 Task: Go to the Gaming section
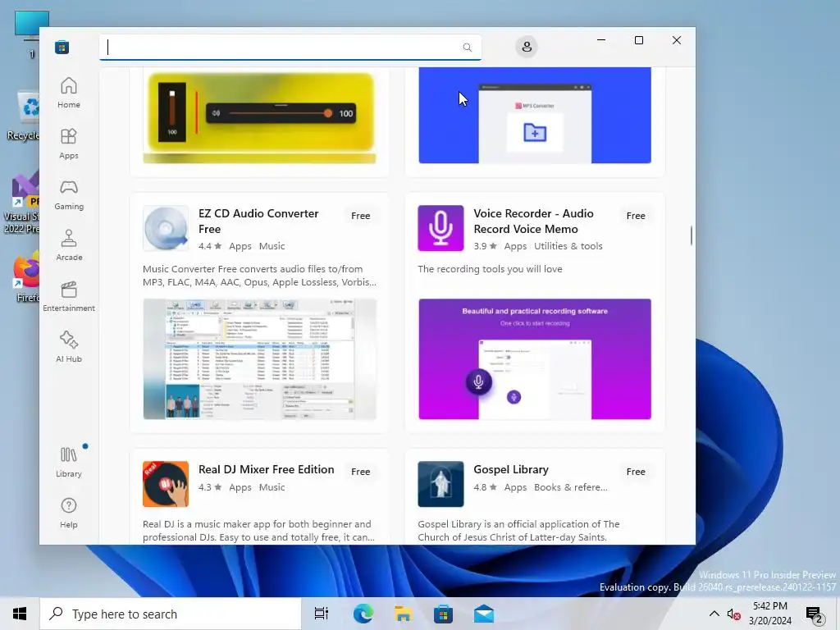coord(69,195)
